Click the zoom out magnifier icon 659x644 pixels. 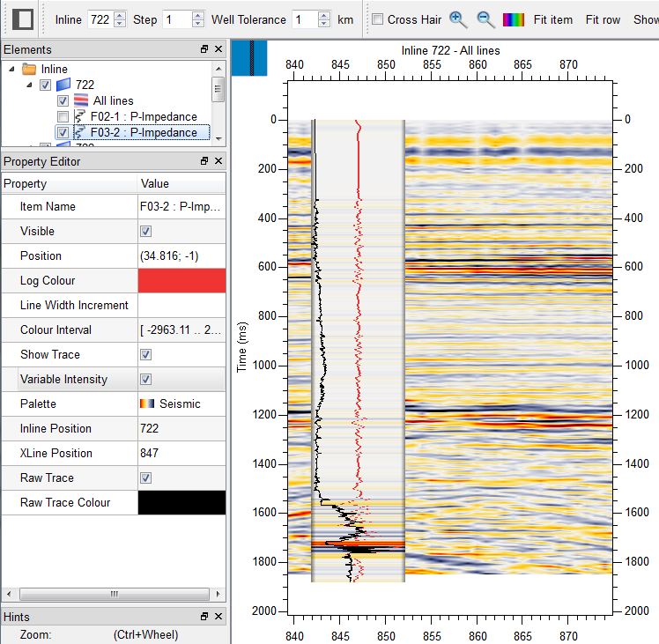(x=485, y=19)
